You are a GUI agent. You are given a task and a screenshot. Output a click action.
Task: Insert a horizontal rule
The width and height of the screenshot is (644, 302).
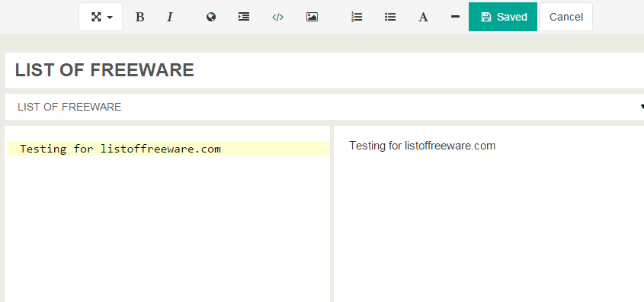455,17
